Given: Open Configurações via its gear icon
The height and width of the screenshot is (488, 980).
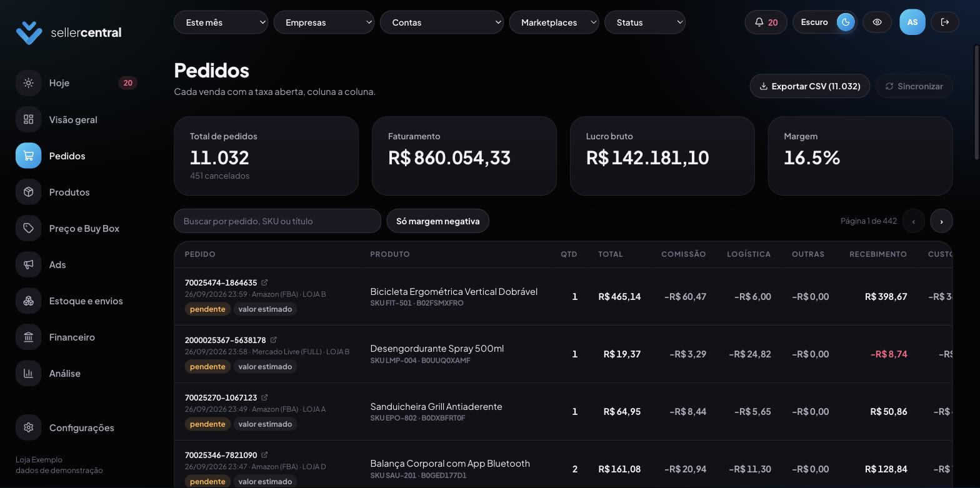Looking at the screenshot, I should click(x=28, y=427).
